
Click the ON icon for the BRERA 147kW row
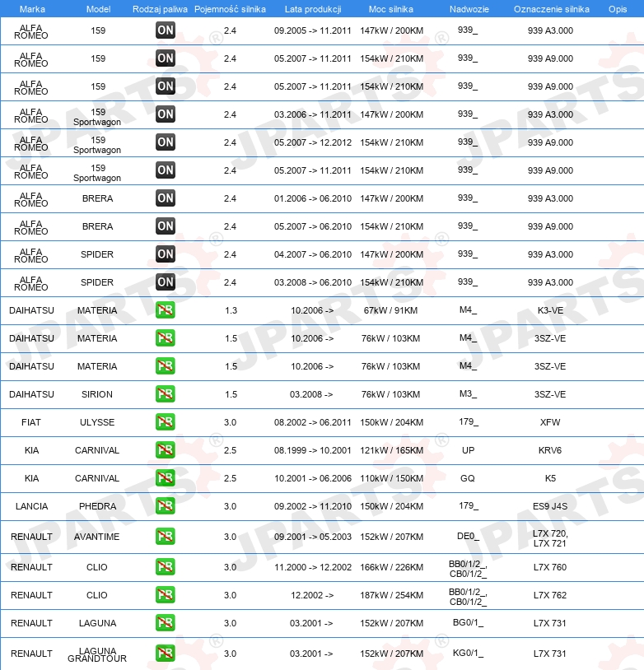[166, 198]
